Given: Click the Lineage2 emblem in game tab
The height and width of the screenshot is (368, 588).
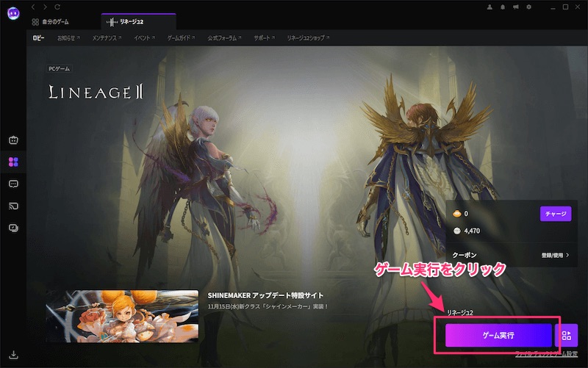Looking at the screenshot, I should 112,22.
